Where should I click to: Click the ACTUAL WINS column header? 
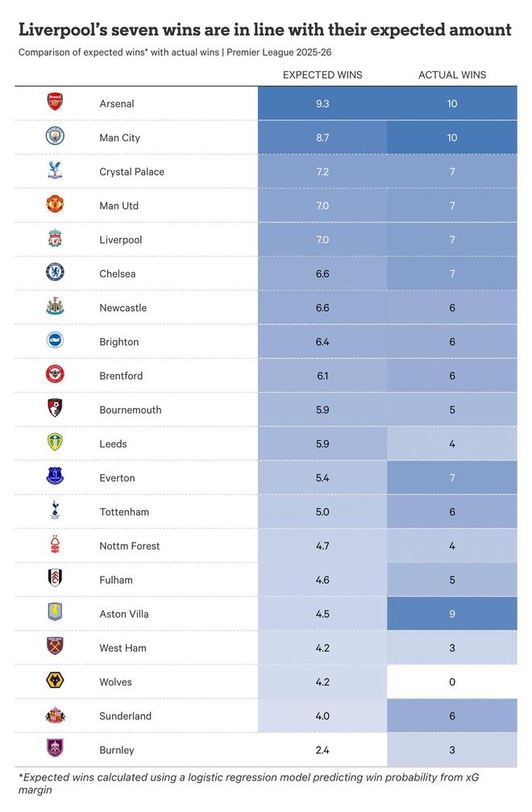click(x=452, y=75)
